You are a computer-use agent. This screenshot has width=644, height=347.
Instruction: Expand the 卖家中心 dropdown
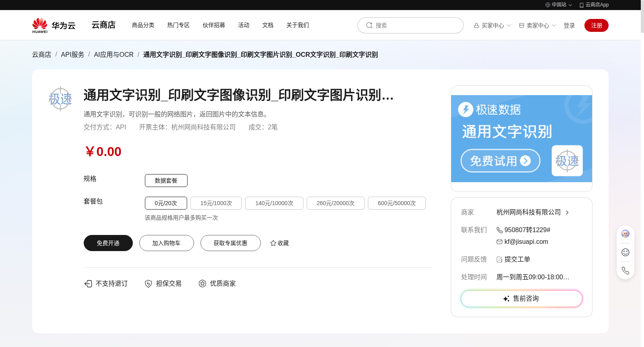click(x=554, y=25)
